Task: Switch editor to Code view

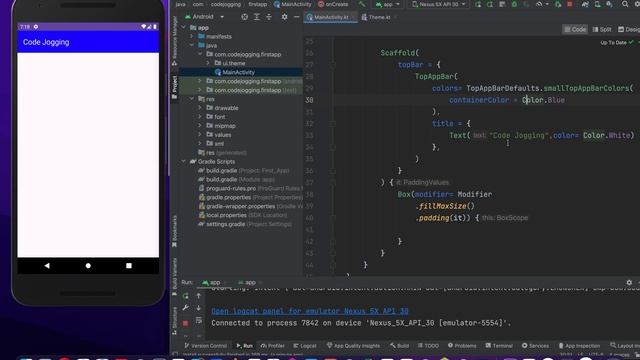Action: [575, 29]
